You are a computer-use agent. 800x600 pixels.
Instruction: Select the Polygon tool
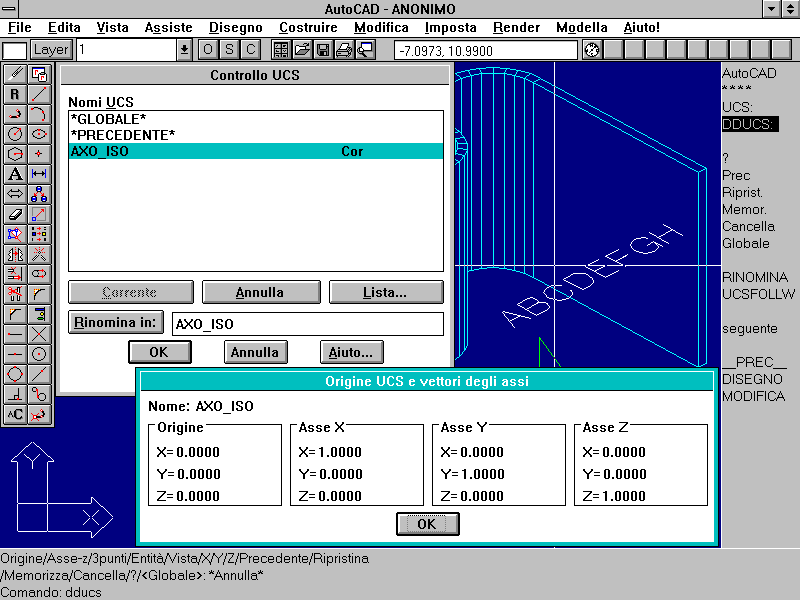[15, 154]
